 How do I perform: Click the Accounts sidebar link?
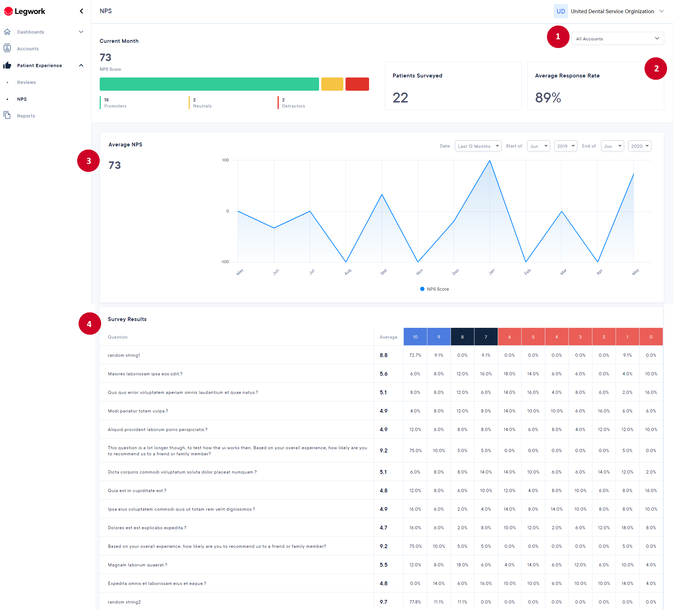pos(28,49)
